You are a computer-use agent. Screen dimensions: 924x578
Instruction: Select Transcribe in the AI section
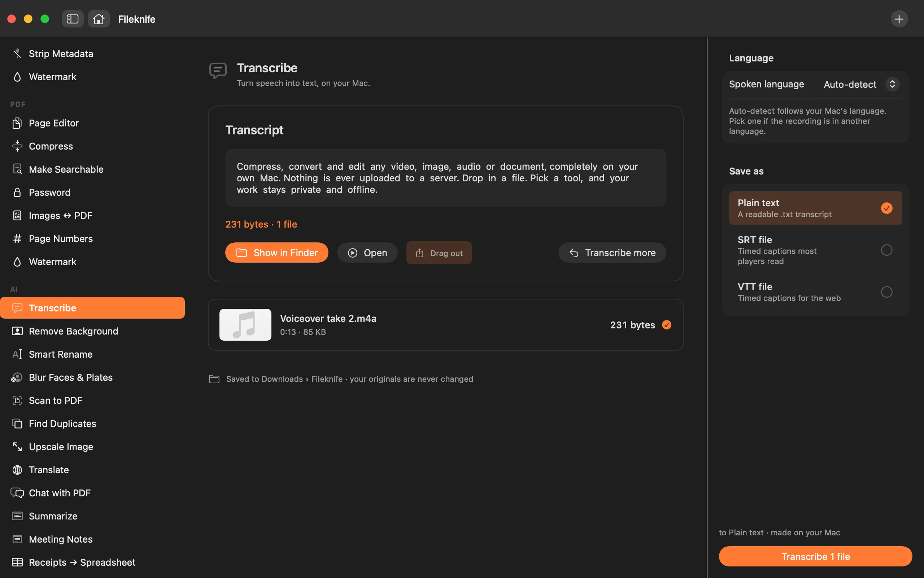[x=92, y=308]
